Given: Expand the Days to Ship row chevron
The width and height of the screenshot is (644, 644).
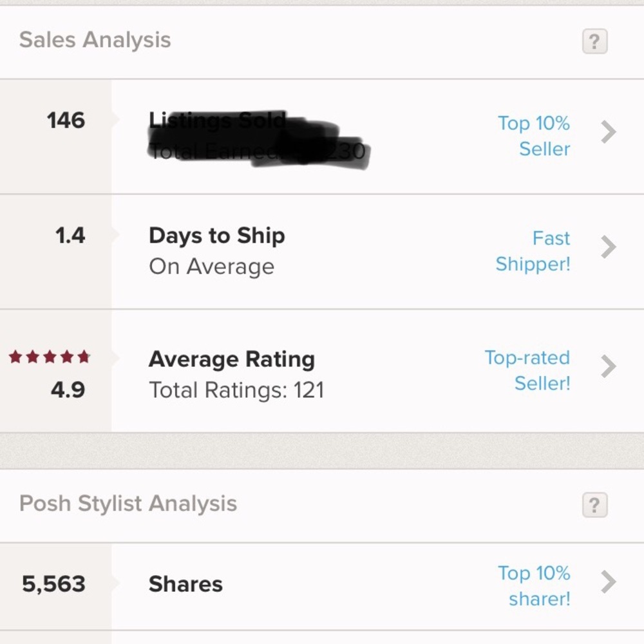Looking at the screenshot, I should (607, 247).
